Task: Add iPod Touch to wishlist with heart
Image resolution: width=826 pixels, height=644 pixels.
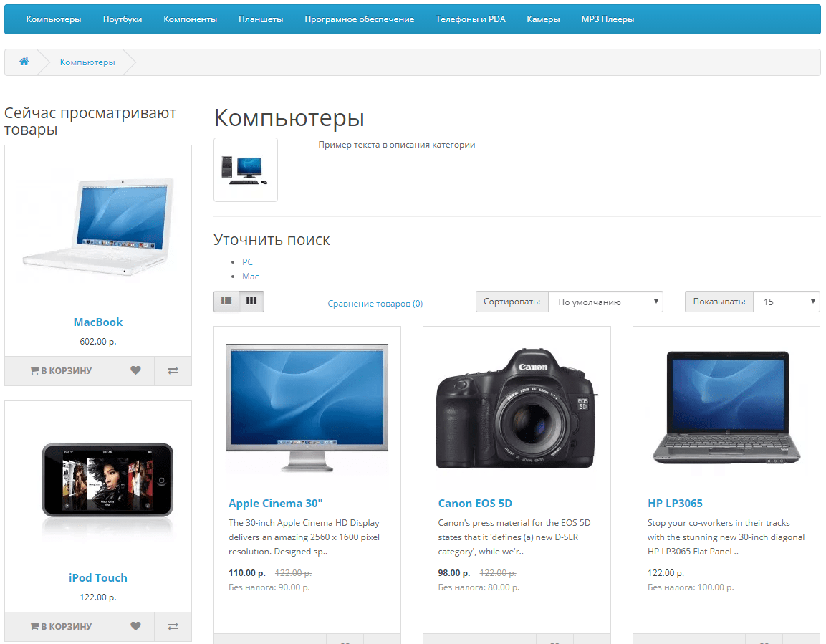Action: click(x=135, y=627)
